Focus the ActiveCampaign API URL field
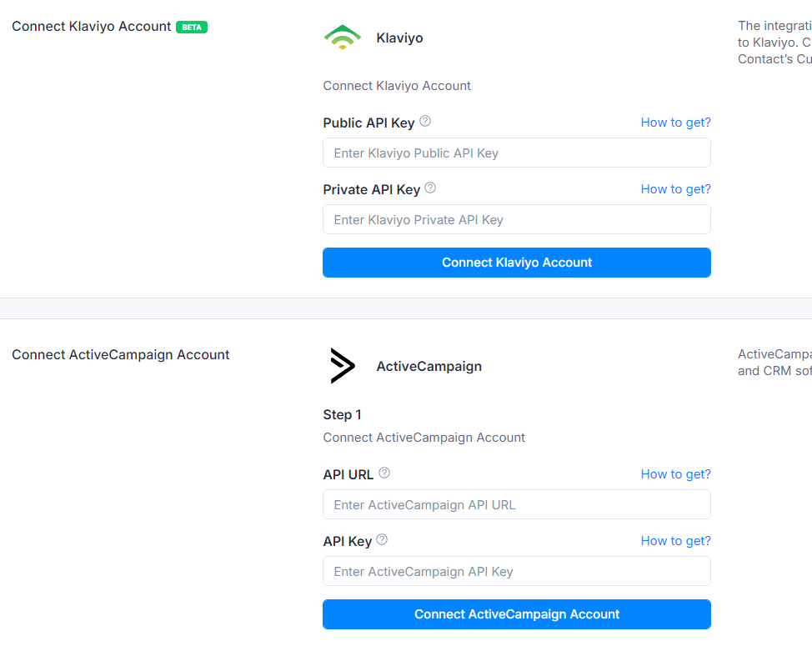Screen dimensions: 812x646 point(517,504)
